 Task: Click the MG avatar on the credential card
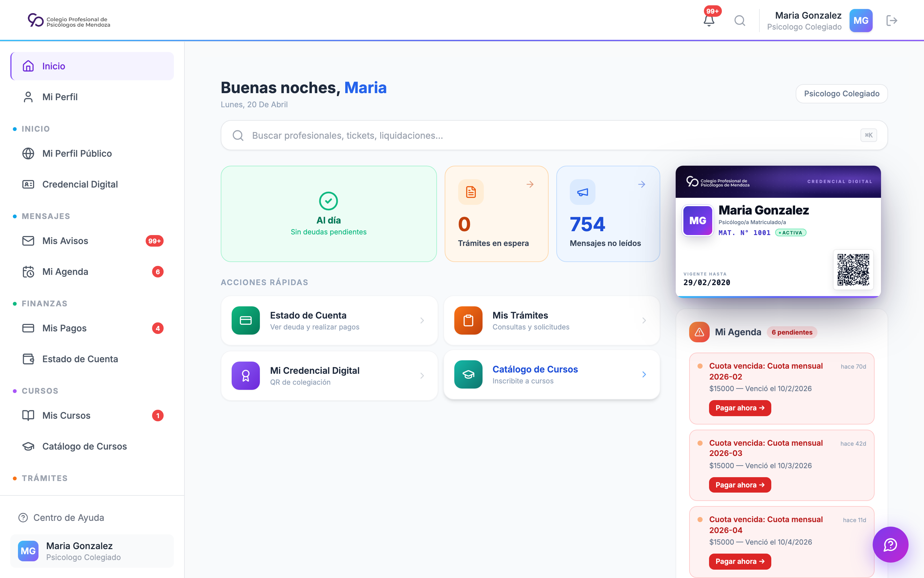click(x=697, y=221)
